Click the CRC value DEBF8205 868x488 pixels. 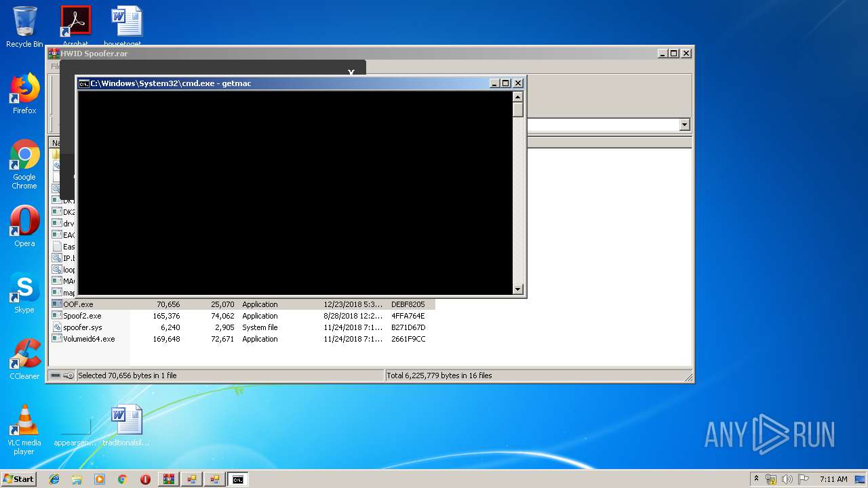[408, 304]
